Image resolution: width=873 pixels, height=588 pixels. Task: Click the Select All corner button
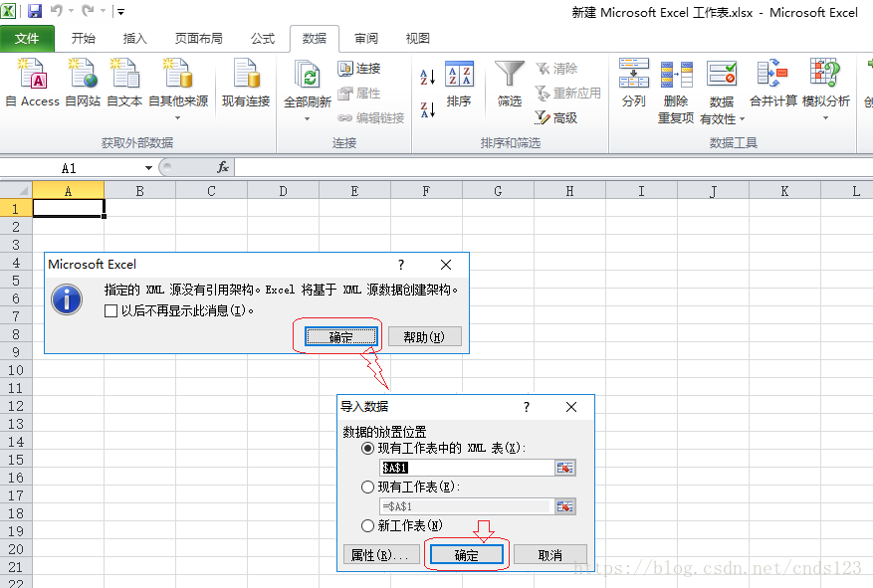click(16, 190)
